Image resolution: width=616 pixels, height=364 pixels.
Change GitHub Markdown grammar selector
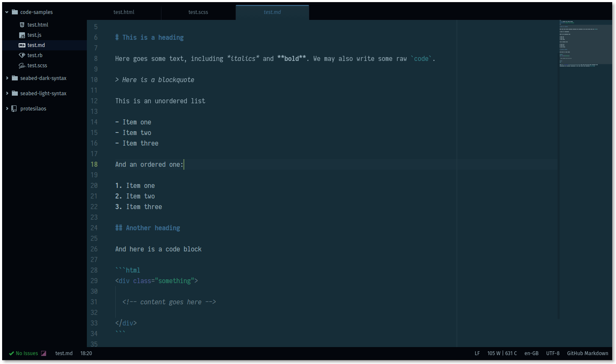click(588, 353)
